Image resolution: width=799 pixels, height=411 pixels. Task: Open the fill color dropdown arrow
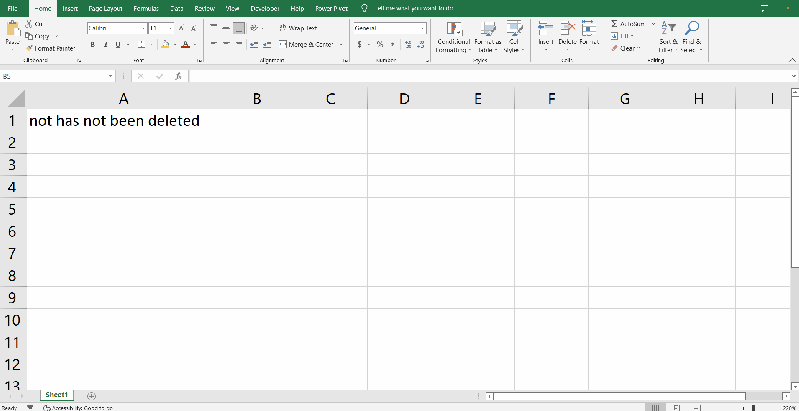tap(175, 45)
